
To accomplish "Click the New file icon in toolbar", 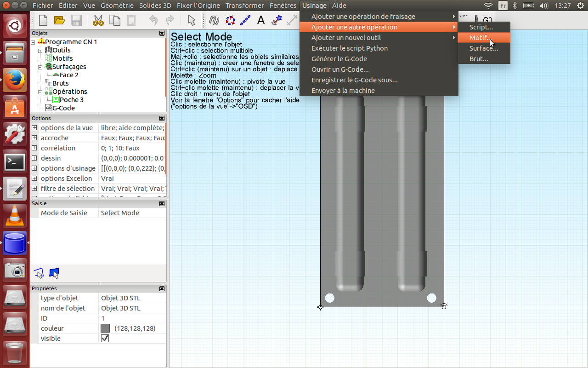I will point(43,20).
